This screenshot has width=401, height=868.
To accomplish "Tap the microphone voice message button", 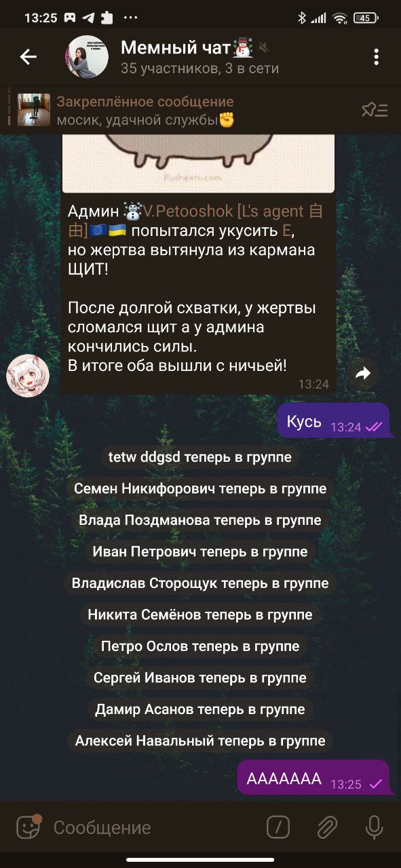I will coord(374,827).
